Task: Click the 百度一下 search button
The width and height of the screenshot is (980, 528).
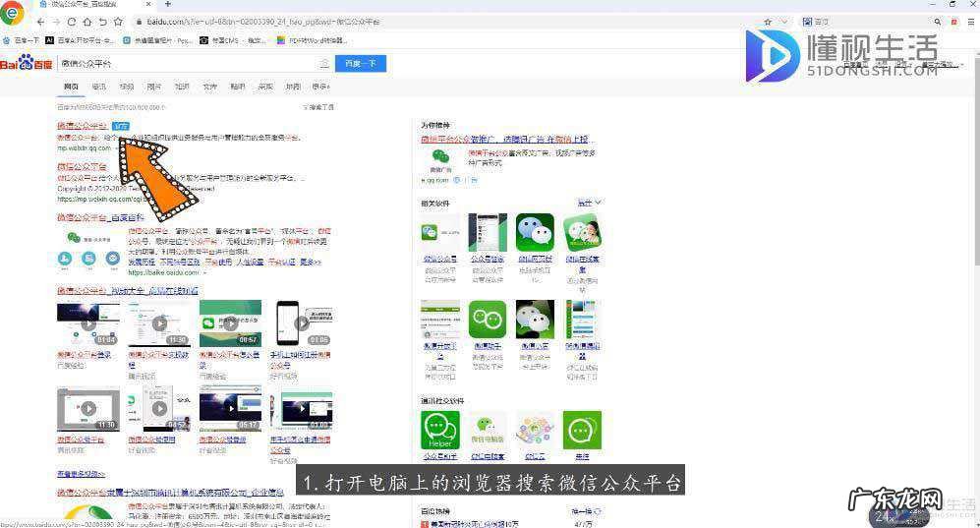Action: (361, 63)
